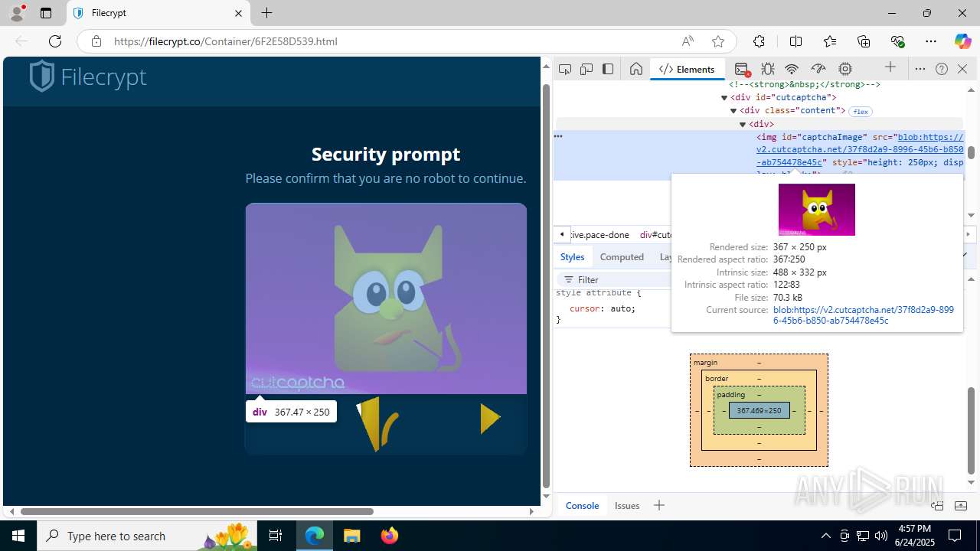980x551 pixels.
Task: Open the volume control in system tray
Action: (881, 536)
